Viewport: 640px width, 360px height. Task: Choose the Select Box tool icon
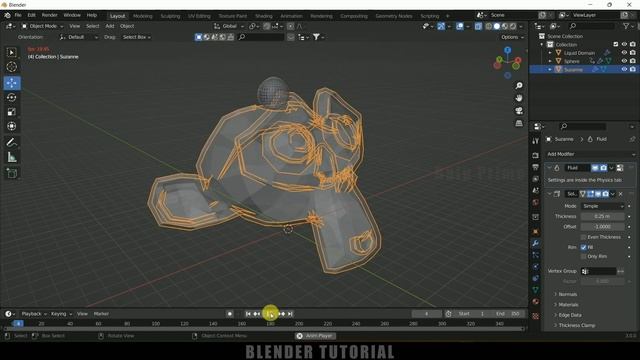[x=11, y=52]
